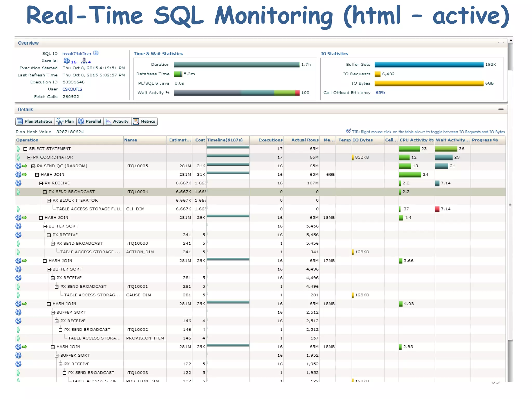Screen dimensions: 532x399
Task: Click the CAUSE_DIM row process icon
Action: 18,295
